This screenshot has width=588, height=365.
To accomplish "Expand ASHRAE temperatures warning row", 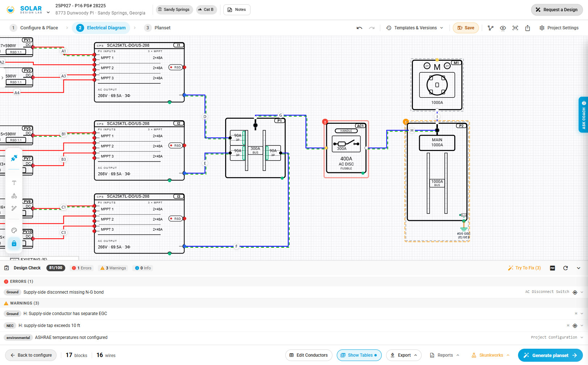I will pyautogui.click(x=582, y=337).
